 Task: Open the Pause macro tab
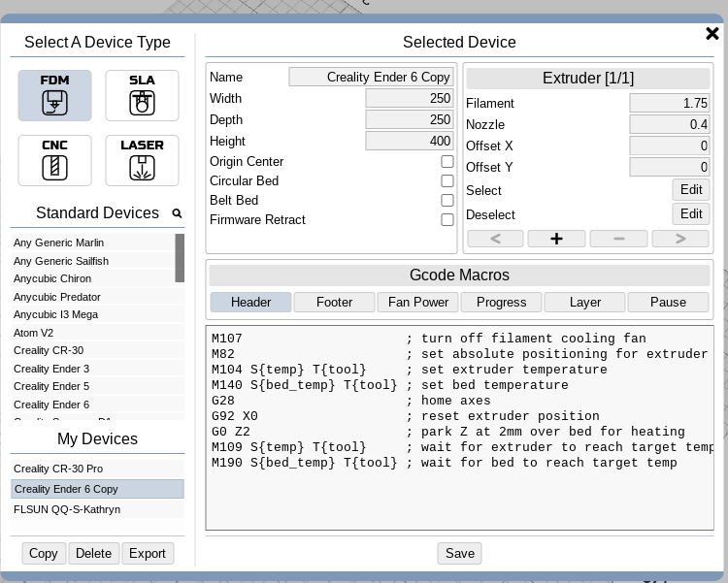click(668, 303)
